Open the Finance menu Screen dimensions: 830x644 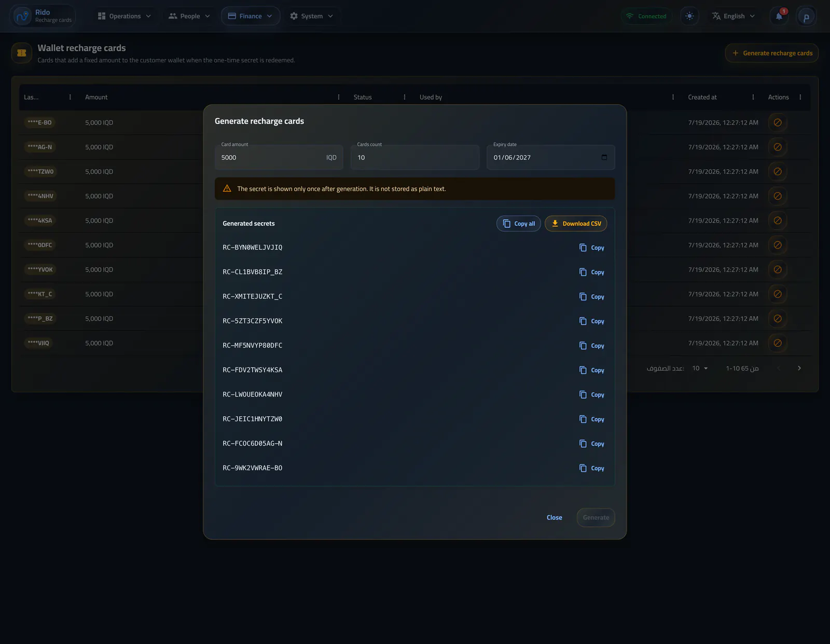tap(251, 16)
